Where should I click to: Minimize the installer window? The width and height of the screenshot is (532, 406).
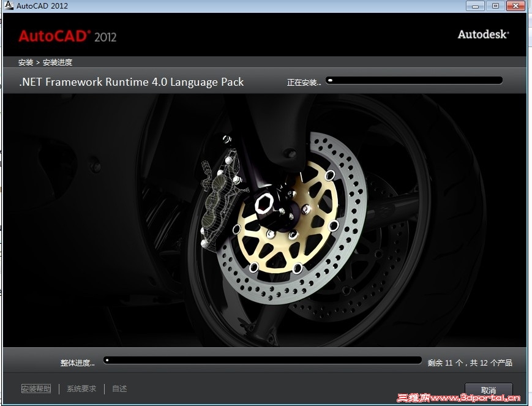pyautogui.click(x=474, y=6)
